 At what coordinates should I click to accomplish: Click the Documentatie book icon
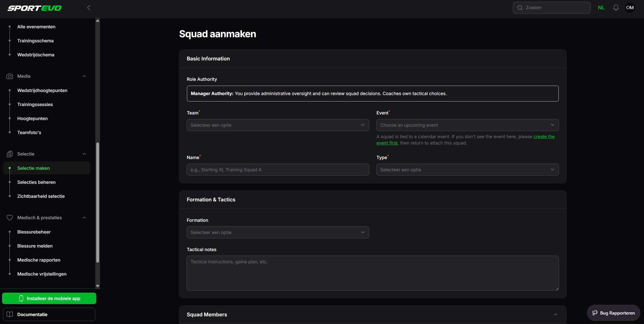click(x=10, y=314)
